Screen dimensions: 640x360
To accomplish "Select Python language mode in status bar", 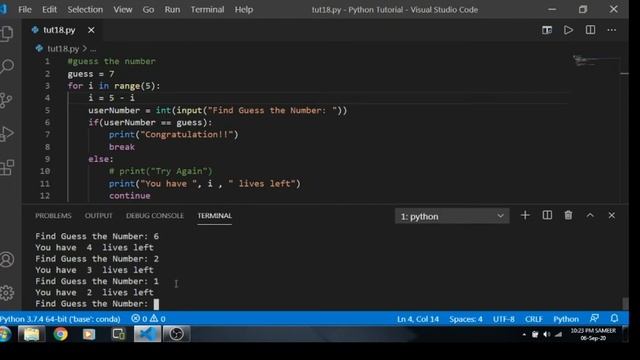I will pos(566,319).
